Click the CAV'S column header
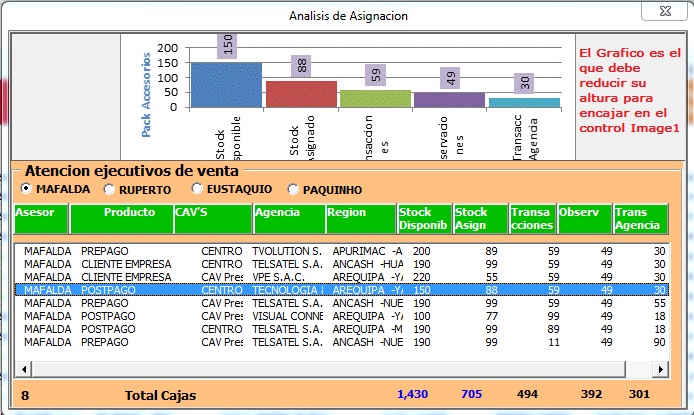 [x=213, y=219]
